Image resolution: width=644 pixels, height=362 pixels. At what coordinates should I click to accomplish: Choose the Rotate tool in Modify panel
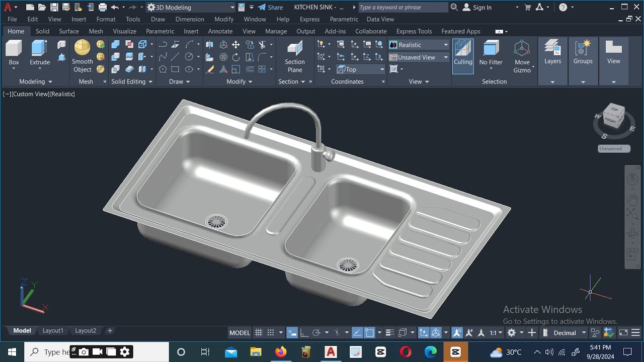click(x=236, y=57)
